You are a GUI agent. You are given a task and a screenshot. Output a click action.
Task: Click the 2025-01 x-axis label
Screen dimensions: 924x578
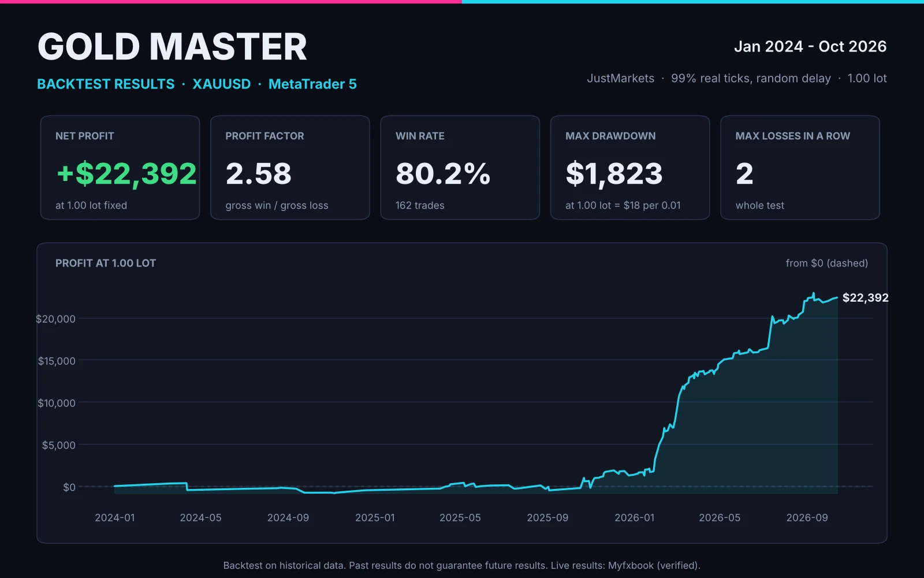375,518
